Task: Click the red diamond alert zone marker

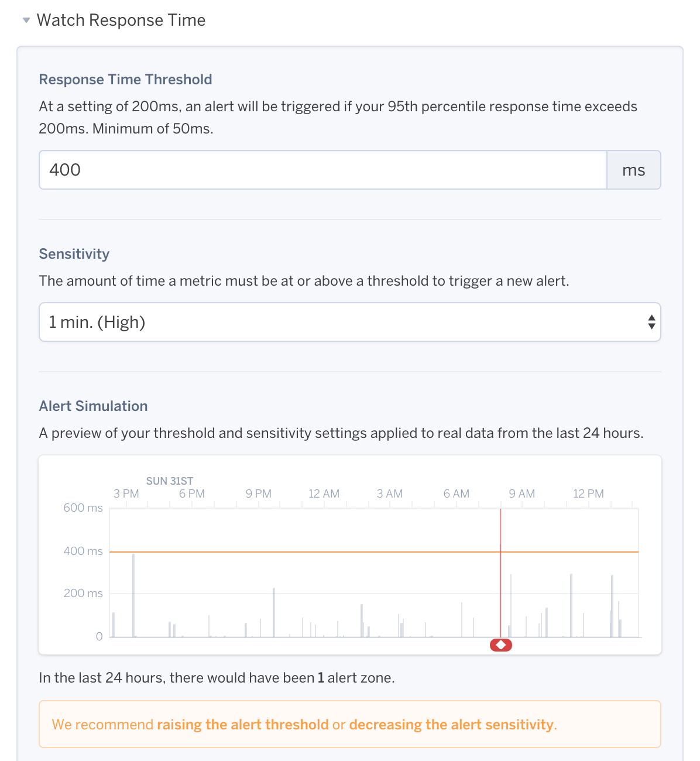Action: point(501,645)
